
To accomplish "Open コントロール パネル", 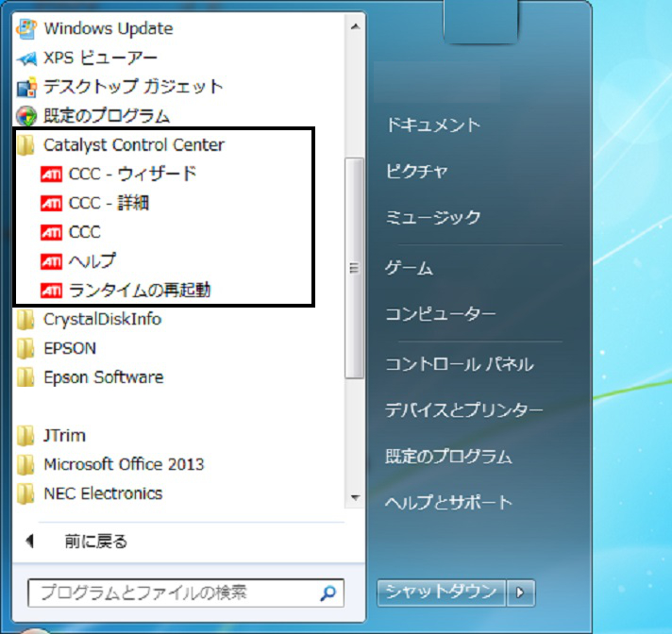I will tap(460, 364).
